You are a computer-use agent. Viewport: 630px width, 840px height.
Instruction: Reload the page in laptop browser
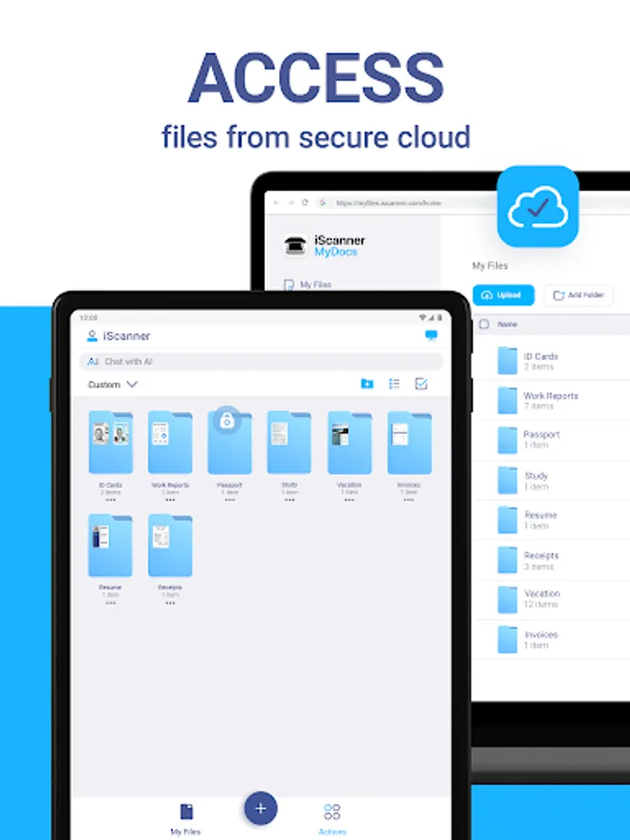point(305,203)
